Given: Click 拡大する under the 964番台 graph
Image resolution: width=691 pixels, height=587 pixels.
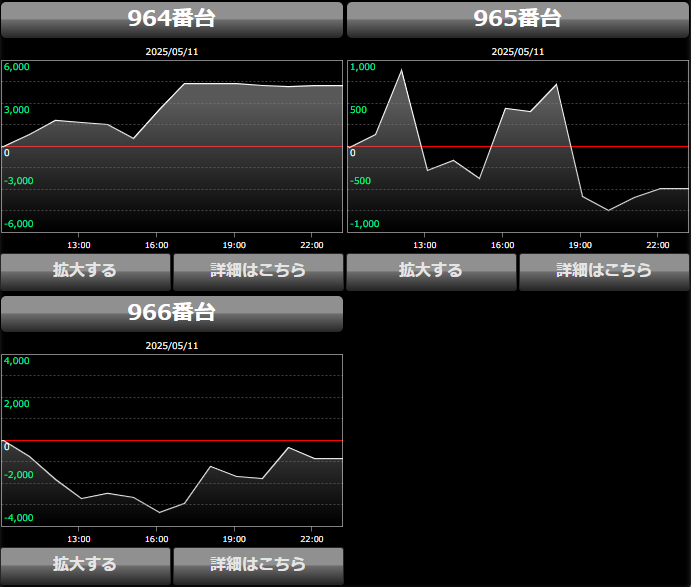Looking at the screenshot, I should tap(85, 272).
